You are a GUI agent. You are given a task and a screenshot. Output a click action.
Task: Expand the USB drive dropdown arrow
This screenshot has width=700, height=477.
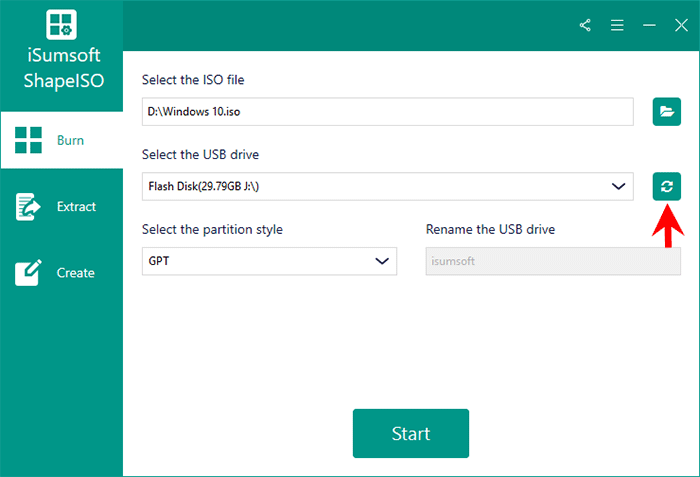(617, 186)
